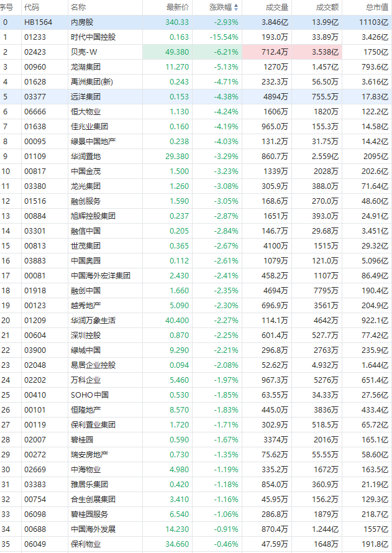Viewport: 392px width, 553px height.
Task: Click on 中国海外发展 name
Action: click(93, 529)
